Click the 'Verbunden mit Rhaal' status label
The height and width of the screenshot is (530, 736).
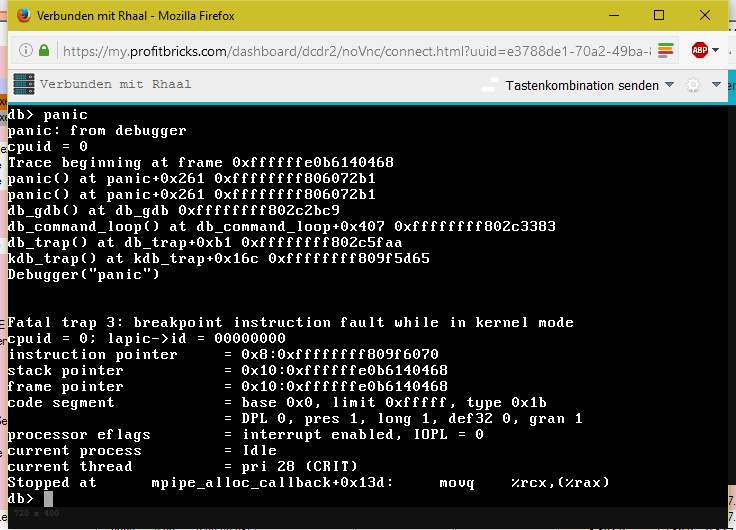tap(102, 85)
